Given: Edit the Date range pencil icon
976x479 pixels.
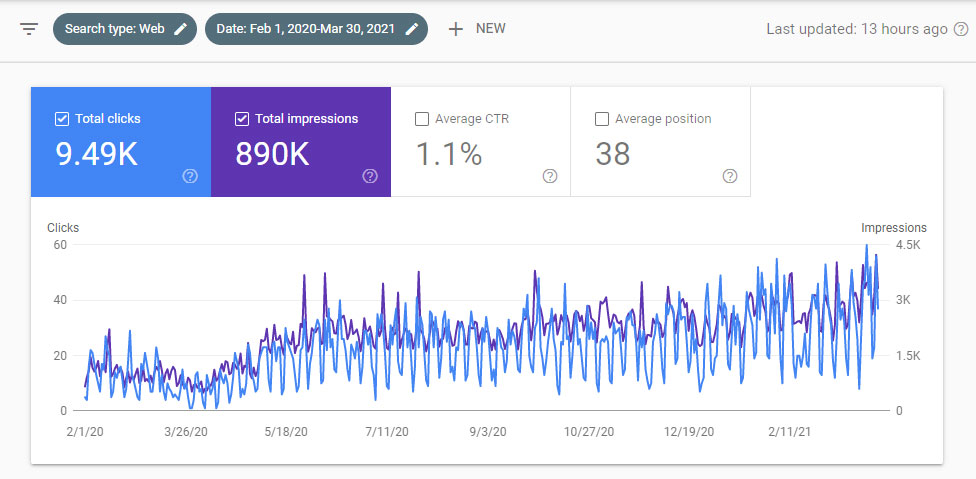Looking at the screenshot, I should pos(412,29).
